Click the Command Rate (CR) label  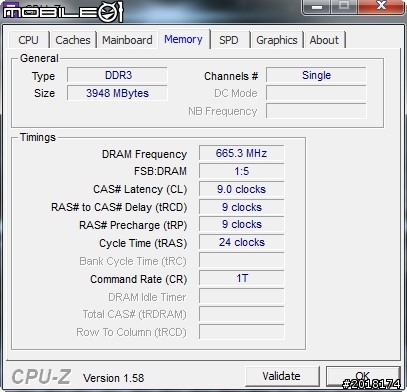[x=139, y=279]
